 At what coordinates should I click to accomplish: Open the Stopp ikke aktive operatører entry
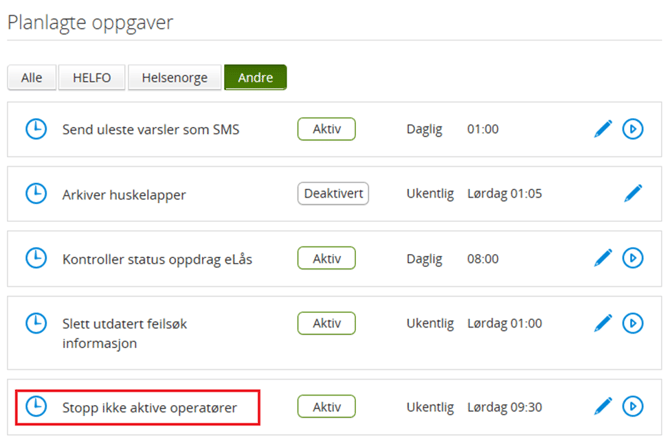coord(146,407)
